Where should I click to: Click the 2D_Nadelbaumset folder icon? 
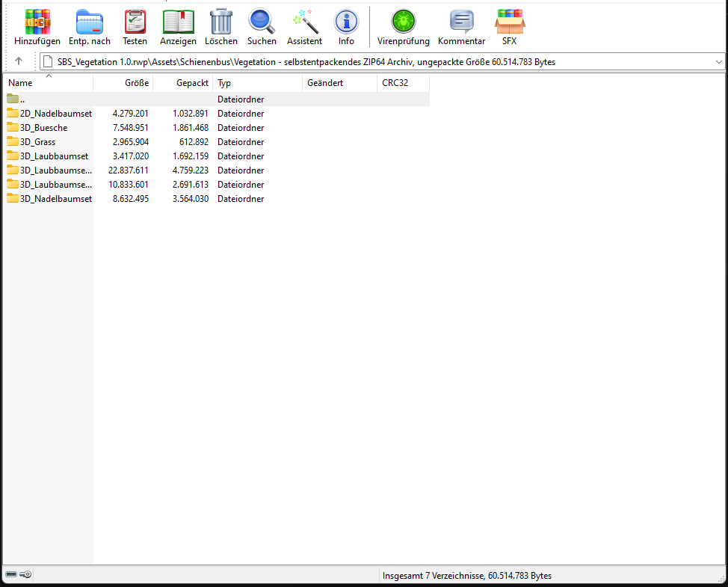tap(13, 113)
